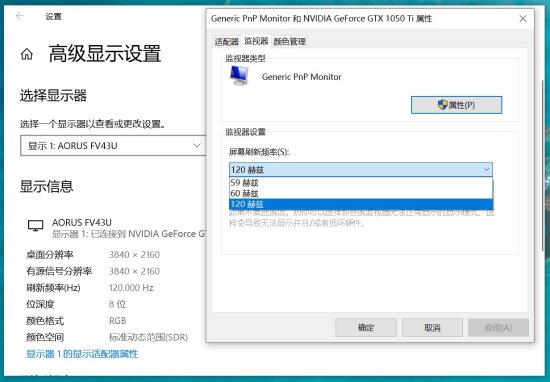Click the 确定 button
Image resolution: width=550 pixels, height=382 pixels.
(x=366, y=328)
